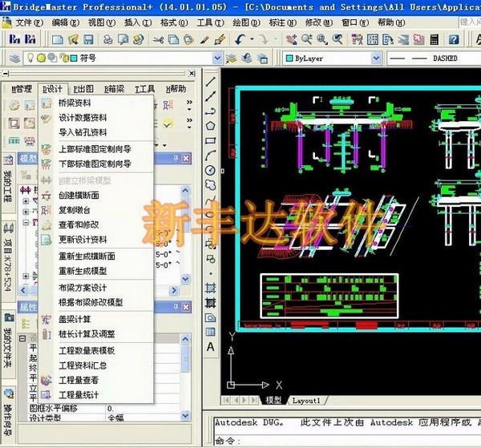Select the Revision Cloud tool
This screenshot has width=481, height=448.
(210, 185)
